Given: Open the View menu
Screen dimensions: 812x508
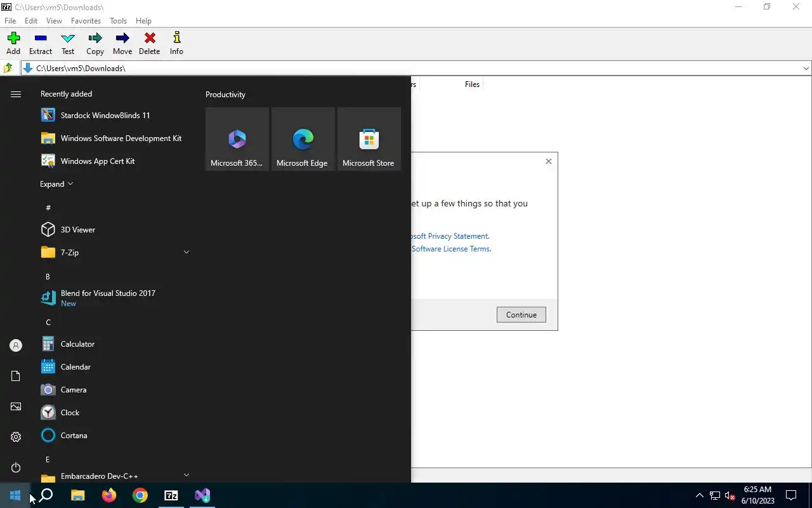Looking at the screenshot, I should pos(54,21).
